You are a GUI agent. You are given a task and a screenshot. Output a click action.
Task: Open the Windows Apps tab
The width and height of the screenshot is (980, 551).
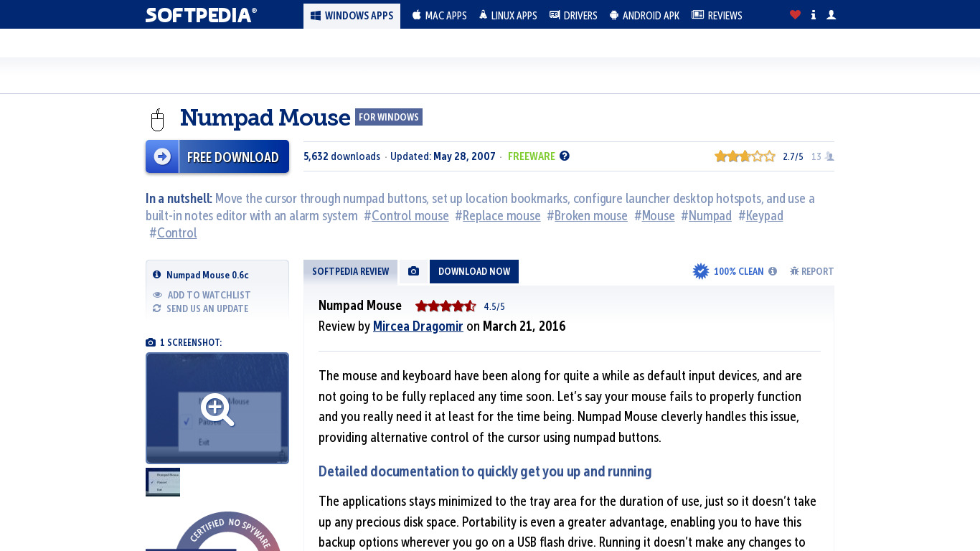click(352, 16)
